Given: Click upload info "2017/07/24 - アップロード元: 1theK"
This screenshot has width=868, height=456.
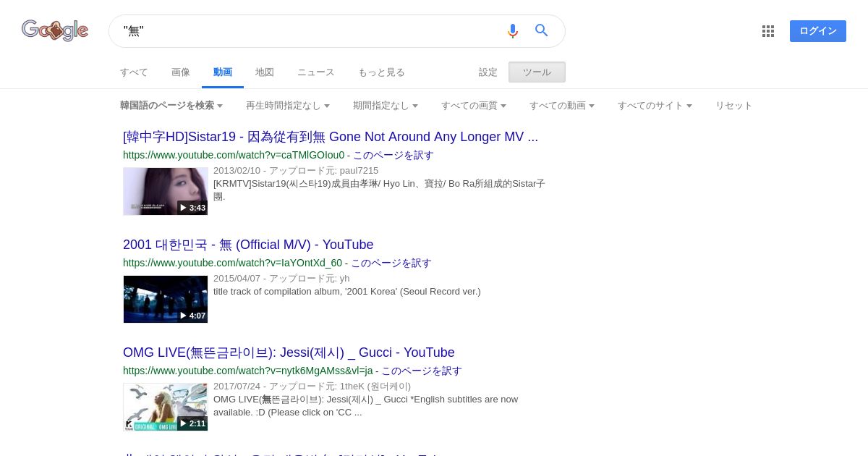Looking at the screenshot, I should click(x=312, y=387).
